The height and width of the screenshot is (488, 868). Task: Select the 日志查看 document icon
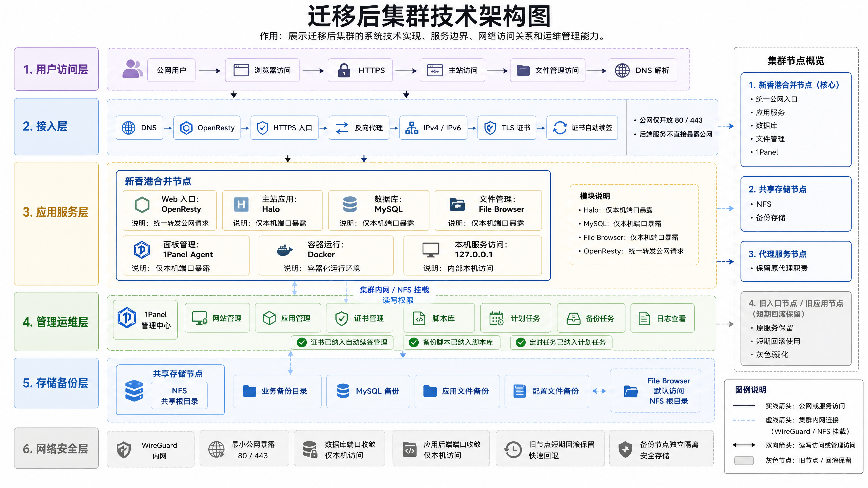tap(644, 319)
